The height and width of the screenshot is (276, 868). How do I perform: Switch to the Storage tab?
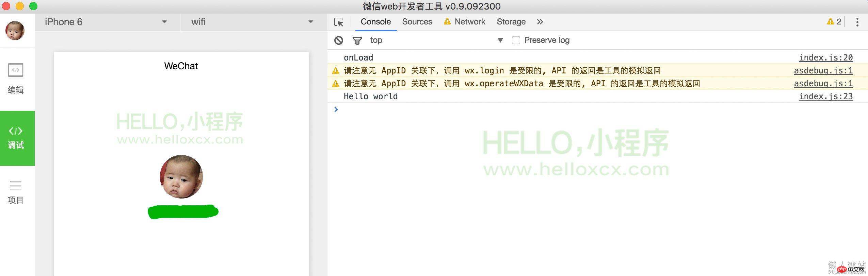[x=511, y=22]
